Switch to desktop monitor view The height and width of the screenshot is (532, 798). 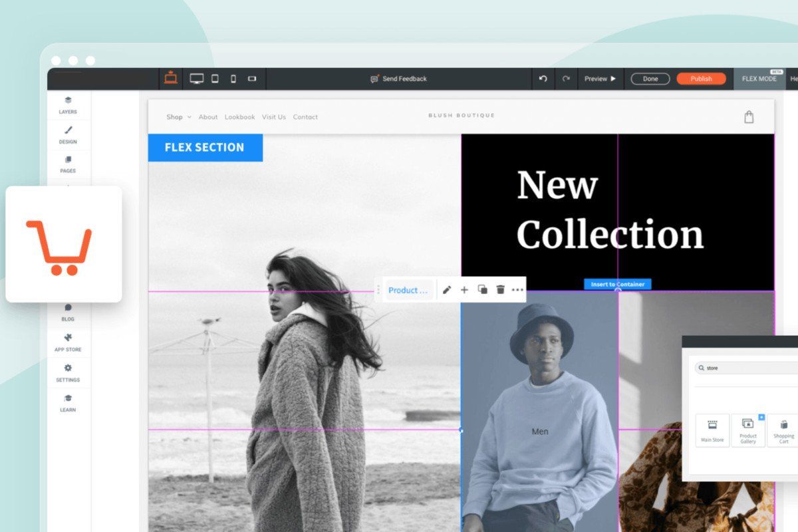(x=196, y=78)
